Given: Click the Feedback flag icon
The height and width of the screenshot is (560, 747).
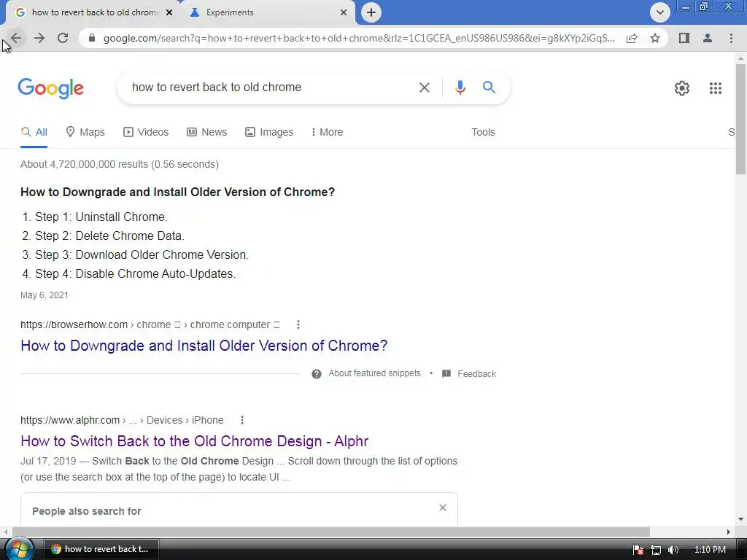Looking at the screenshot, I should coord(446,374).
